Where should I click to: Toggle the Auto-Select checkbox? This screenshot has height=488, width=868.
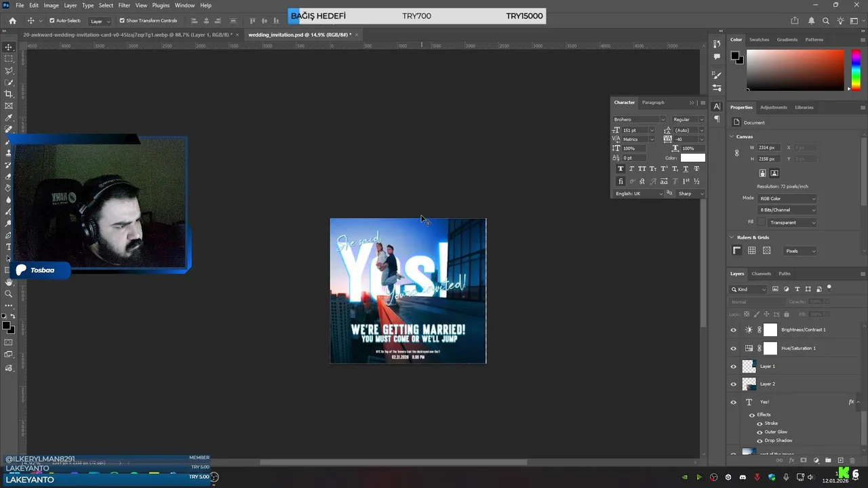pyautogui.click(x=52, y=21)
